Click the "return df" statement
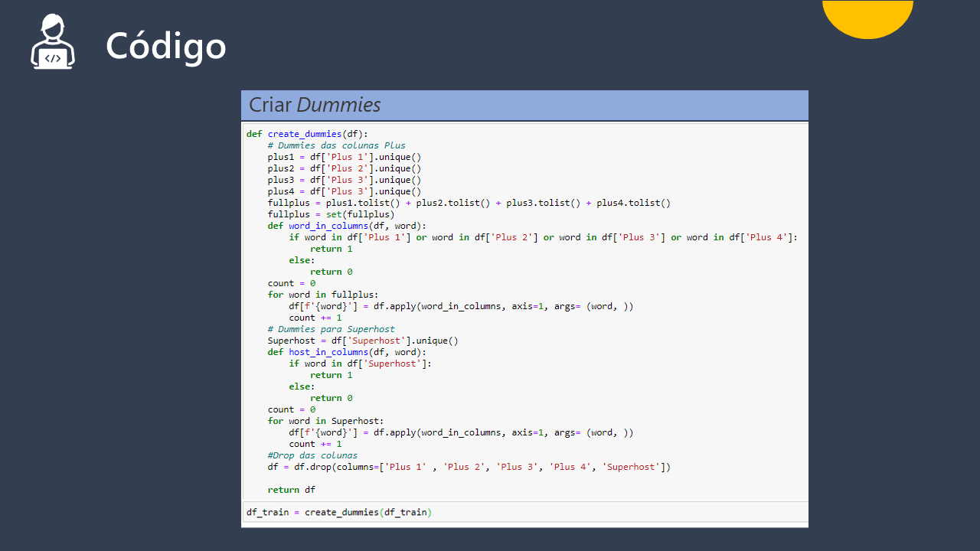The width and height of the screenshot is (980, 551). coord(291,490)
